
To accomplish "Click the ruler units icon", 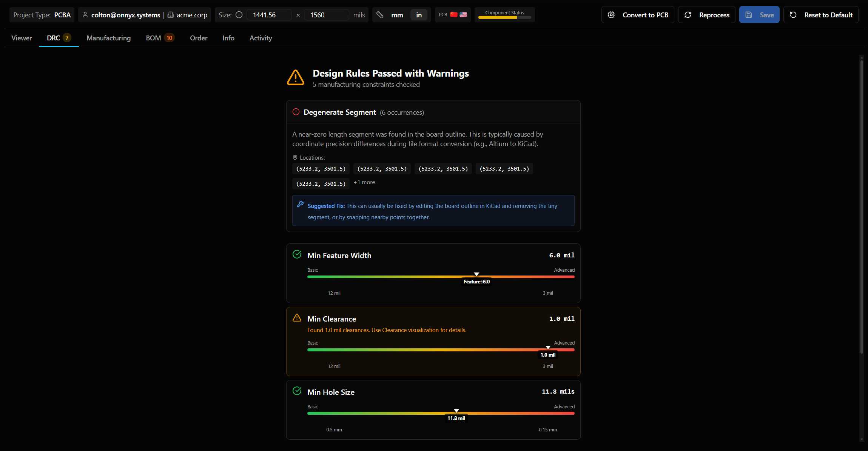I will pos(380,15).
